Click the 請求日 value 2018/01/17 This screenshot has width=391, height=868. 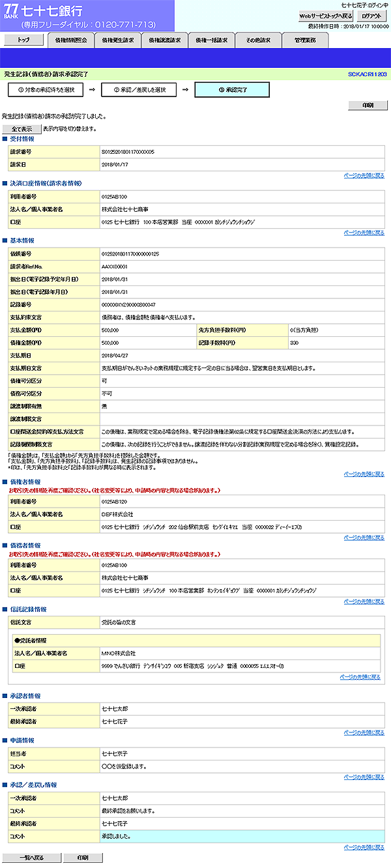click(x=115, y=164)
